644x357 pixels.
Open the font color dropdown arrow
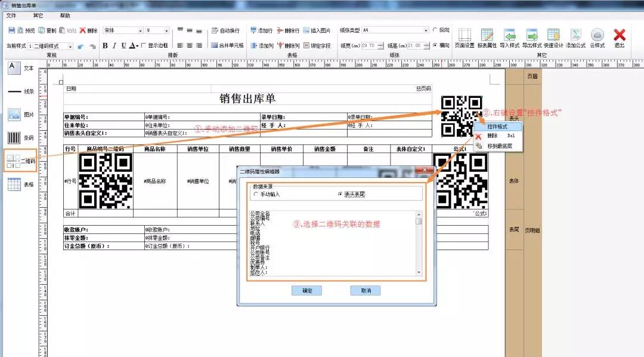coord(137,46)
